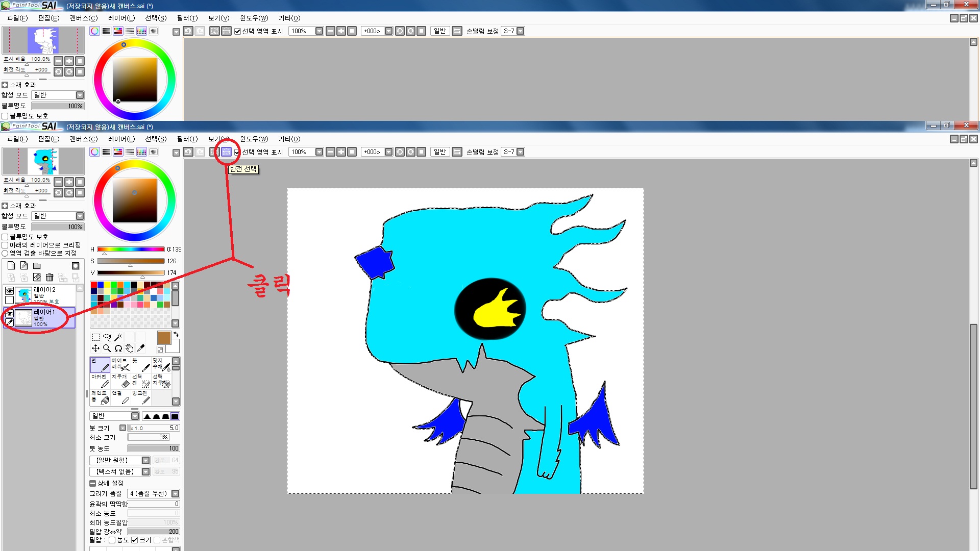Select the lasso selection tool
Image resolution: width=980 pixels, height=551 pixels.
coord(107,337)
